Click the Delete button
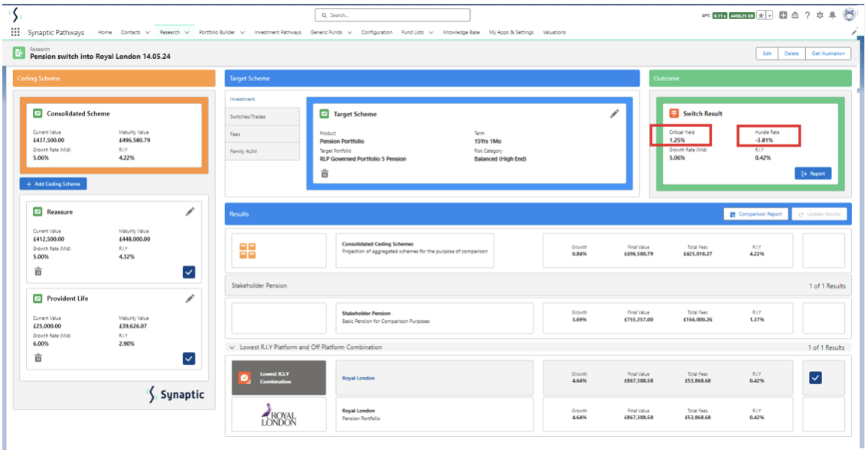This screenshot has height=456, width=868. tap(791, 54)
